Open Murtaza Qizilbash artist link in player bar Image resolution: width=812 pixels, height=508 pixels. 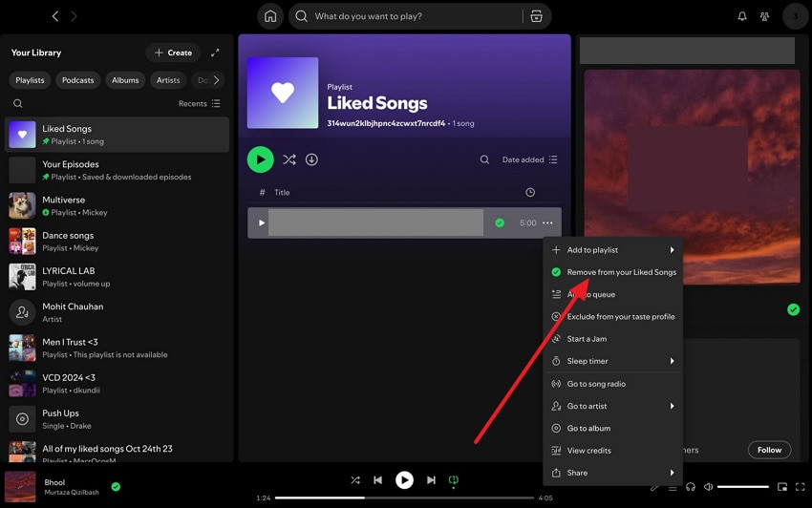click(x=72, y=493)
